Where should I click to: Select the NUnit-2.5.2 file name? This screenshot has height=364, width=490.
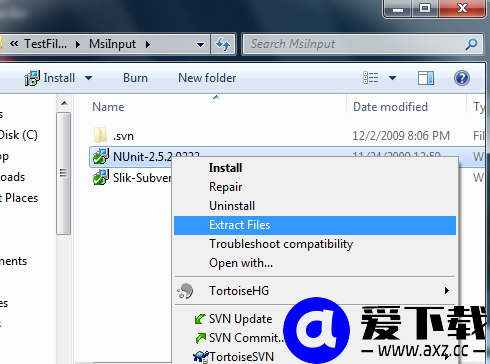point(142,156)
